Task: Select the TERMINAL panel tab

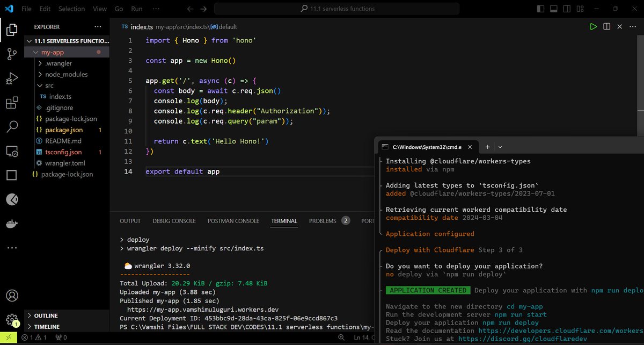Action: [284, 221]
